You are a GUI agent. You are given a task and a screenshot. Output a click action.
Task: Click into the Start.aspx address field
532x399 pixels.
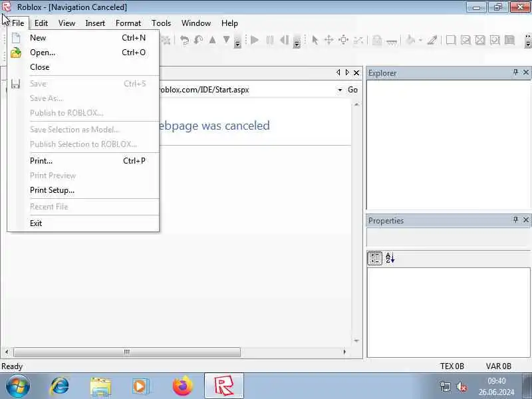[x=247, y=90]
